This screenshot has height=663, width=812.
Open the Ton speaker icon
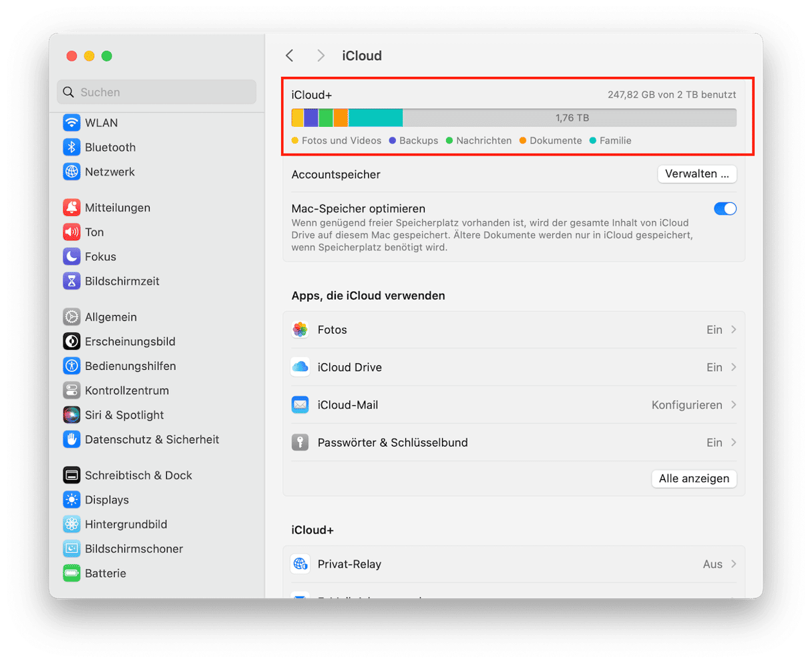tap(71, 232)
